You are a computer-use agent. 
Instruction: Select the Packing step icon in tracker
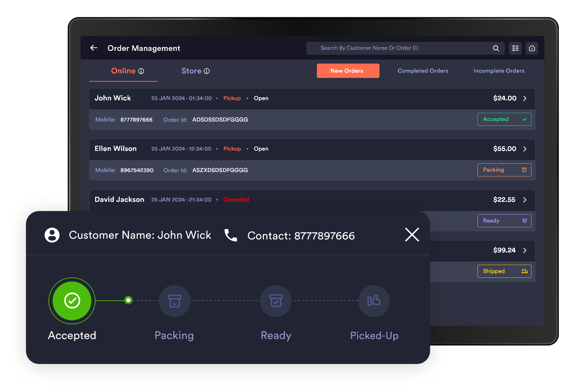175,301
